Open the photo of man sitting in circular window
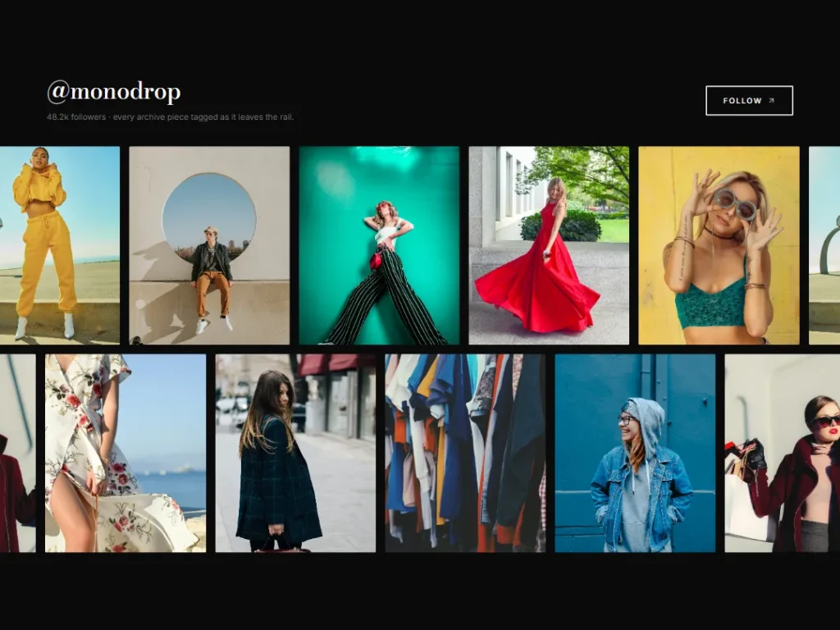The width and height of the screenshot is (840, 630). 209,245
